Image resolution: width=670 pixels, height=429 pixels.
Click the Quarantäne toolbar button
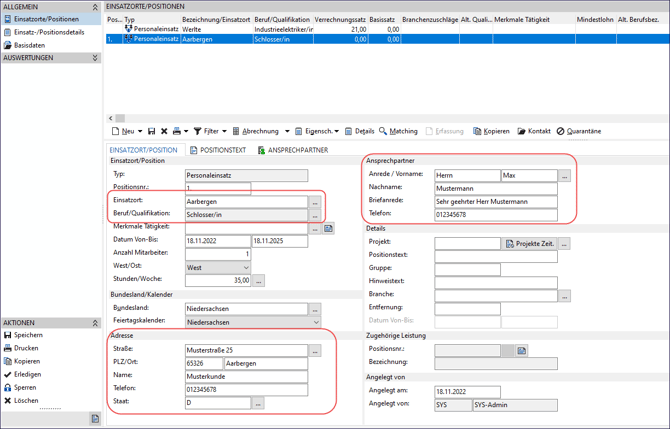579,131
